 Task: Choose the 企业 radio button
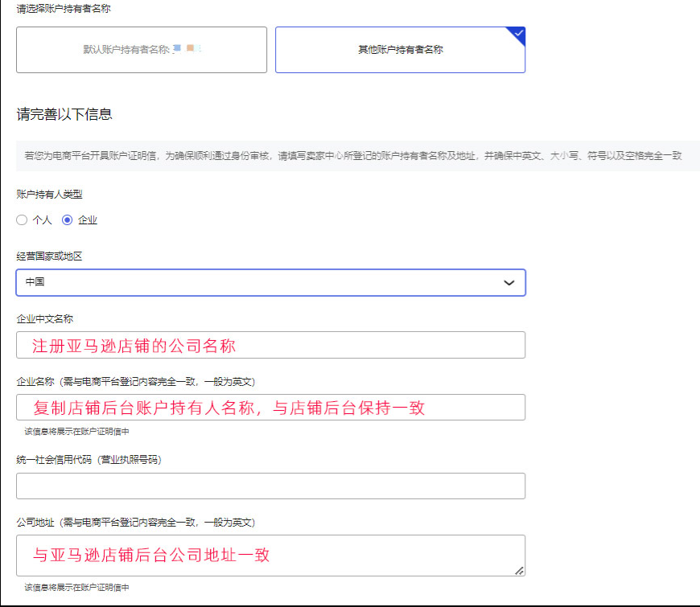click(x=67, y=219)
